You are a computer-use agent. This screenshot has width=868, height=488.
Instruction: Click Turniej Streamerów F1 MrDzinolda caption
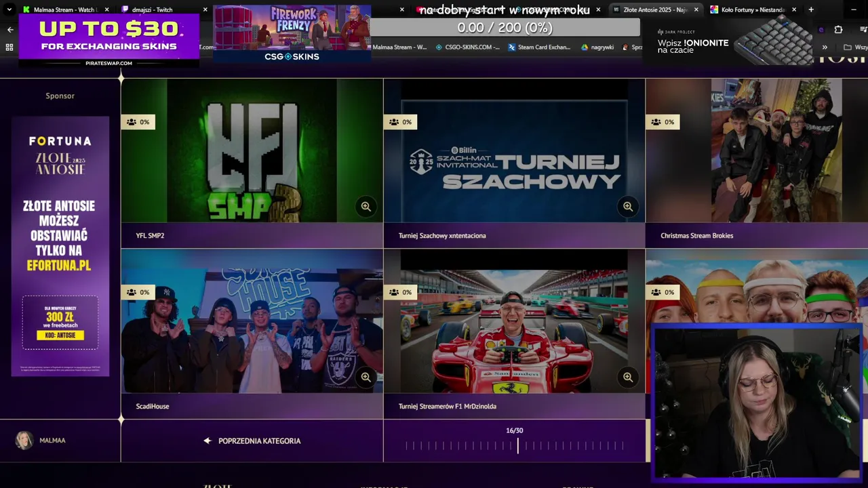click(x=448, y=407)
